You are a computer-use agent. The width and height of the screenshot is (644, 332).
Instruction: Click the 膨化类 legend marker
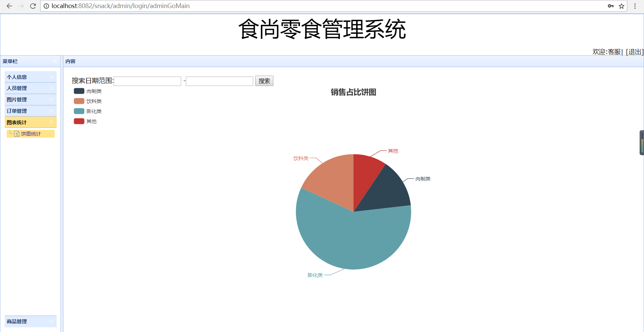point(78,111)
